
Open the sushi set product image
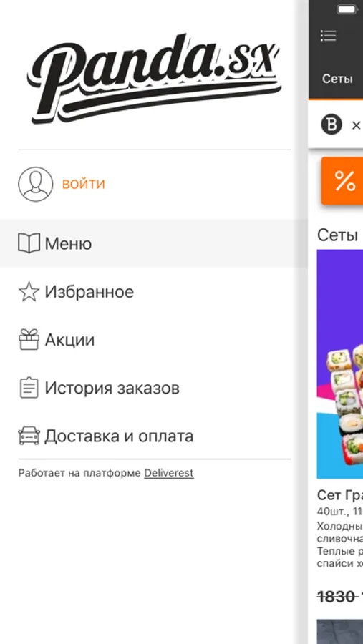coord(339,364)
